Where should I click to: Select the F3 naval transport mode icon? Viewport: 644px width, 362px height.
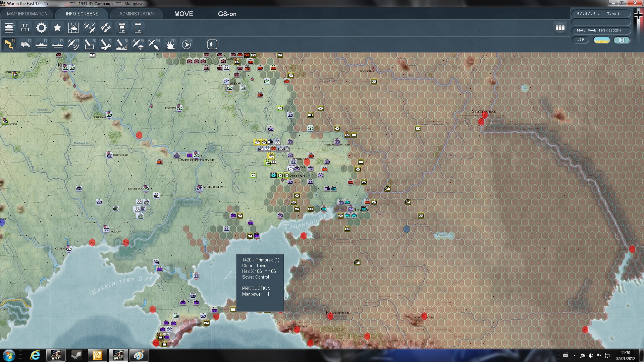click(x=41, y=44)
